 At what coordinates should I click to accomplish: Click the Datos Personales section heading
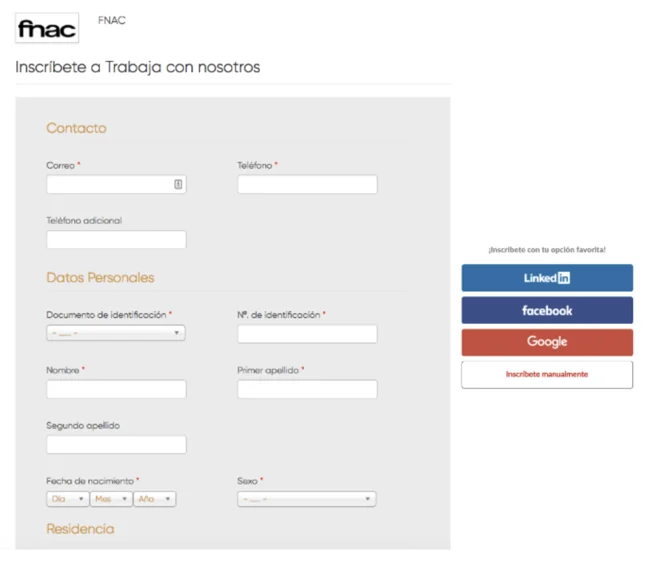pyautogui.click(x=100, y=278)
